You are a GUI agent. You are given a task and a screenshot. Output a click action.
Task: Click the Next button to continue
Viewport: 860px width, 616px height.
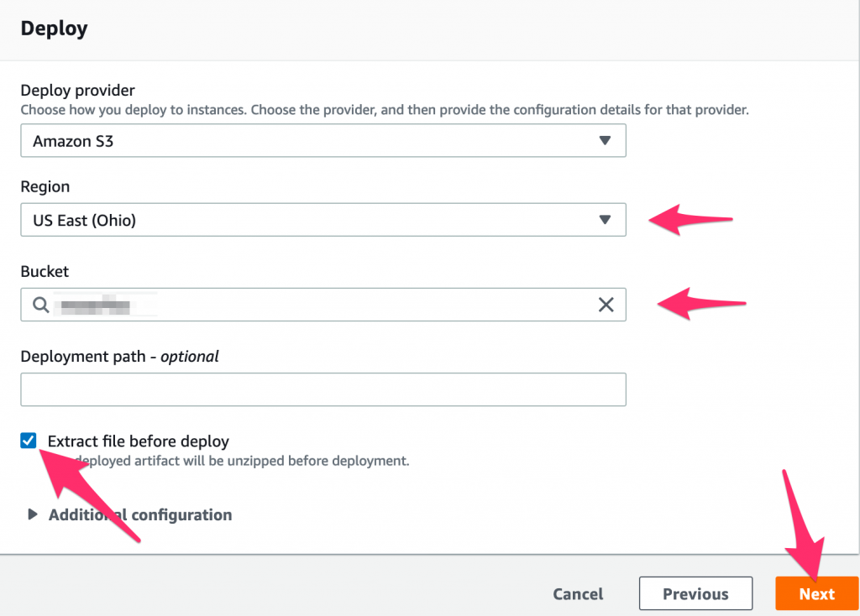click(x=815, y=593)
